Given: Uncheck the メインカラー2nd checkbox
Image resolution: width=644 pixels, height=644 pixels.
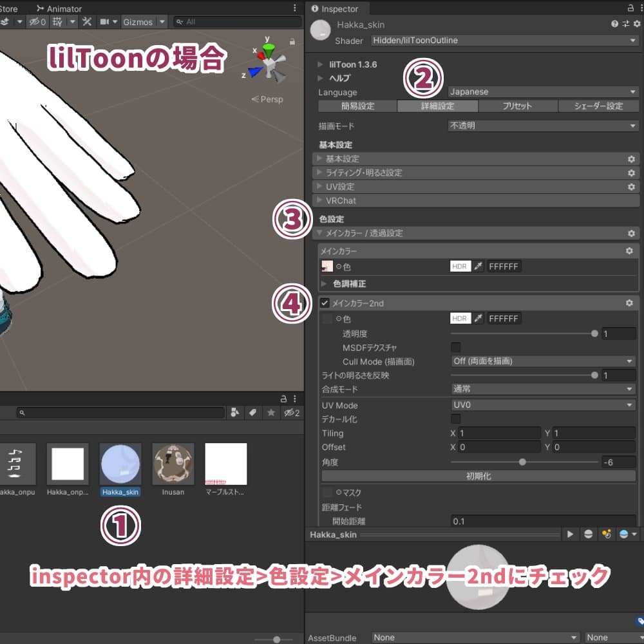Looking at the screenshot, I should point(325,303).
